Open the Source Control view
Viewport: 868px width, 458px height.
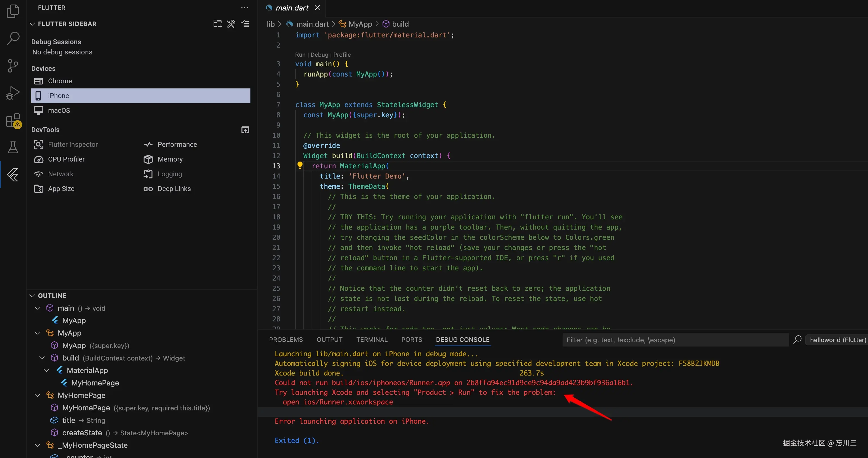coord(13,66)
